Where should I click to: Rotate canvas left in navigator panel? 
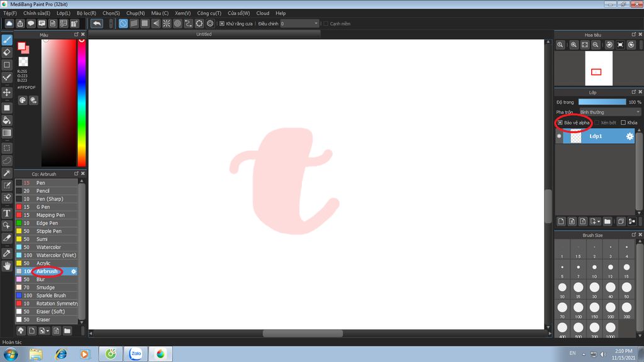609,45
